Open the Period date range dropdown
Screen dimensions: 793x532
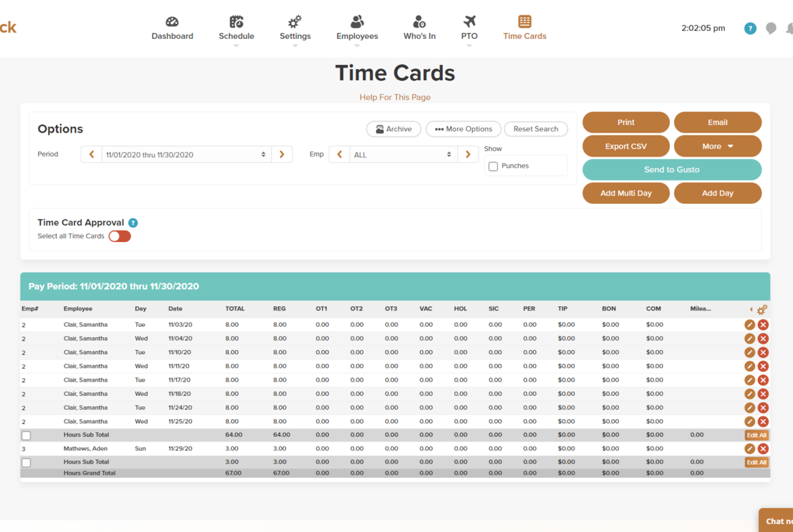click(x=187, y=155)
